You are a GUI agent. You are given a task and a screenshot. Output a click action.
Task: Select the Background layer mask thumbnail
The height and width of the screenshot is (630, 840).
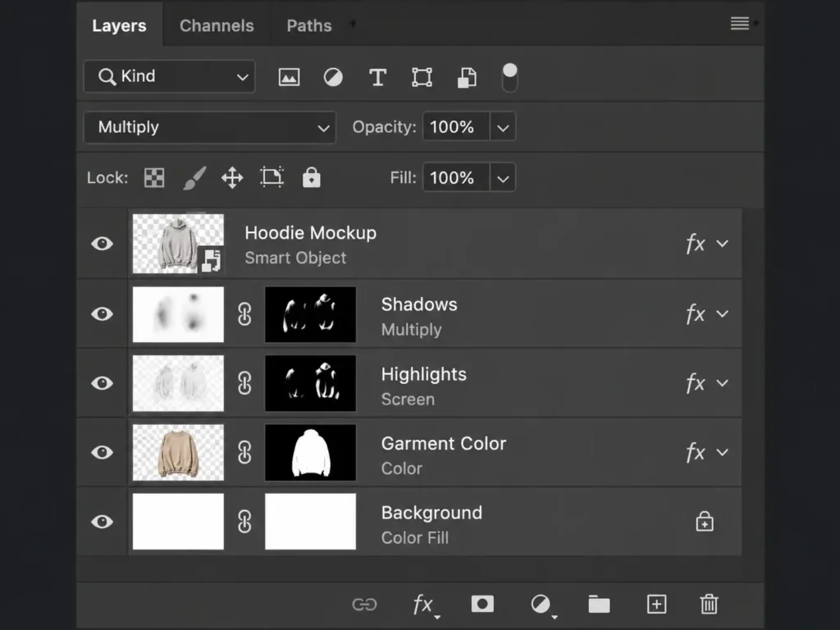311,522
